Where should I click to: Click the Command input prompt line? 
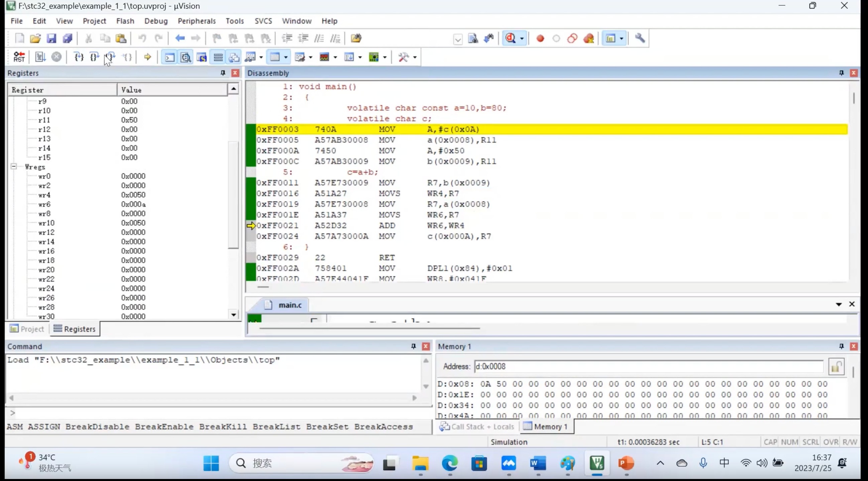pos(219,413)
